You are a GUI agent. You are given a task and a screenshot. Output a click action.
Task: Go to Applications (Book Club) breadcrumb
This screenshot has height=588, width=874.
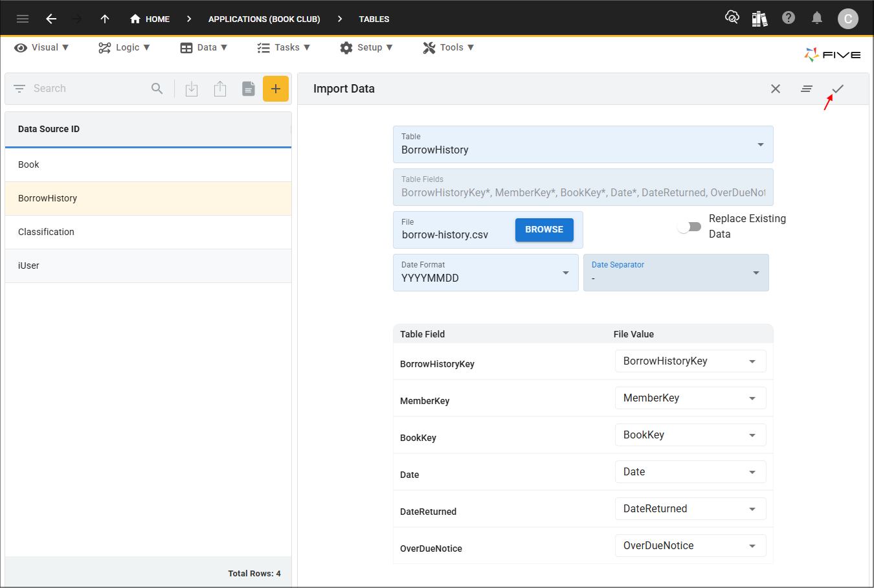(264, 19)
